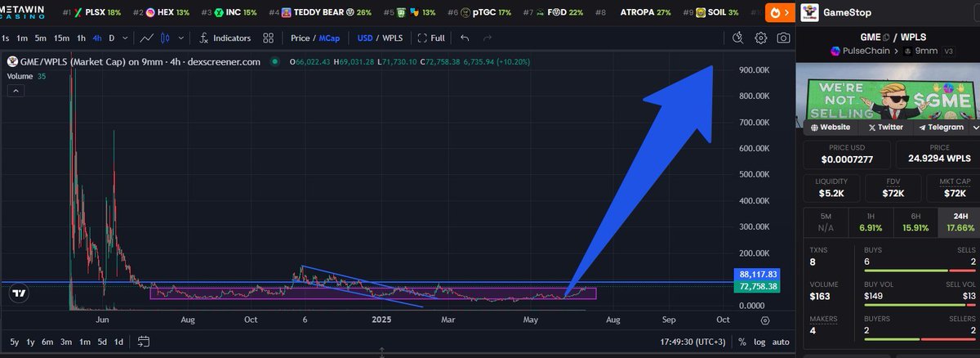Open the GME Twitter link
Screen dimensions: 980x358
pyautogui.click(x=884, y=128)
